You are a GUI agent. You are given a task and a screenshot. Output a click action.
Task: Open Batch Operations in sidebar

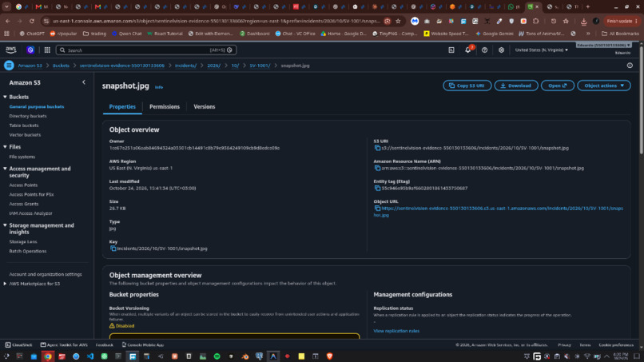(x=28, y=251)
